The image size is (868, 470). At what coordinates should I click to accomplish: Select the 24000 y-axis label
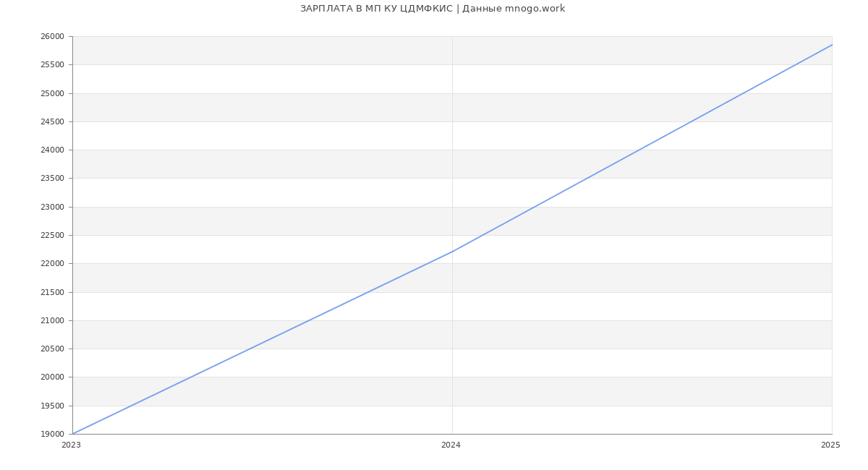coord(52,150)
